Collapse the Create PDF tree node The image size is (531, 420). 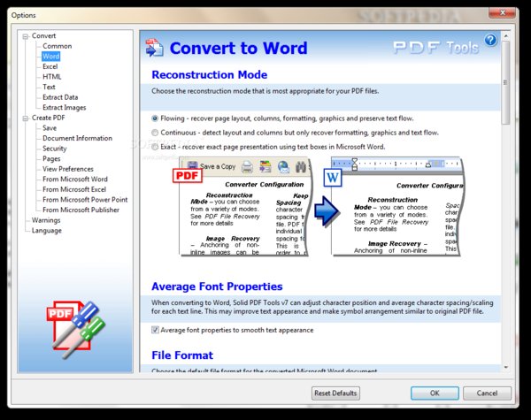pyautogui.click(x=26, y=118)
